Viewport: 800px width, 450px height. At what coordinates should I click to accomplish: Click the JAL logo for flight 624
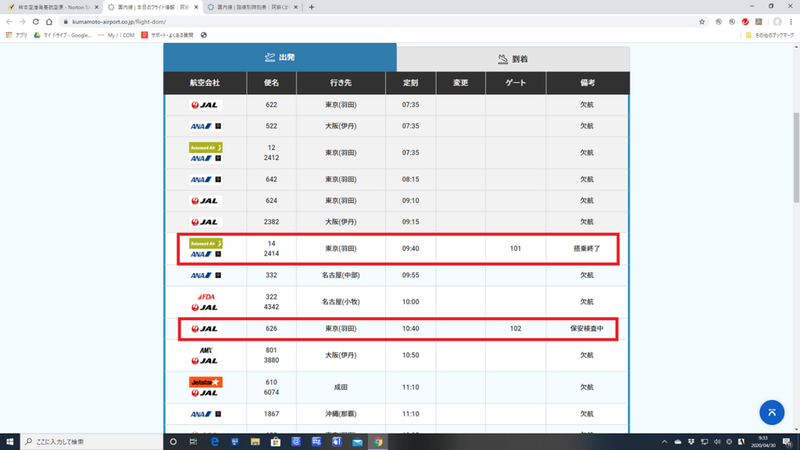pyautogui.click(x=205, y=201)
